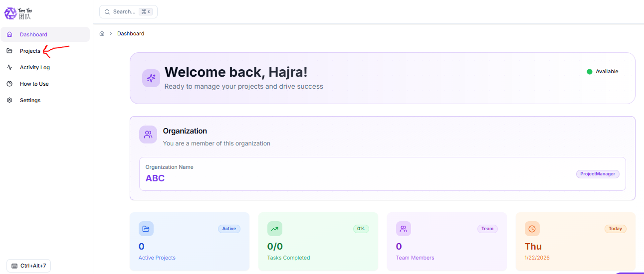Click the home icon in breadcrumb
The height and width of the screenshot is (274, 644).
coord(102,34)
